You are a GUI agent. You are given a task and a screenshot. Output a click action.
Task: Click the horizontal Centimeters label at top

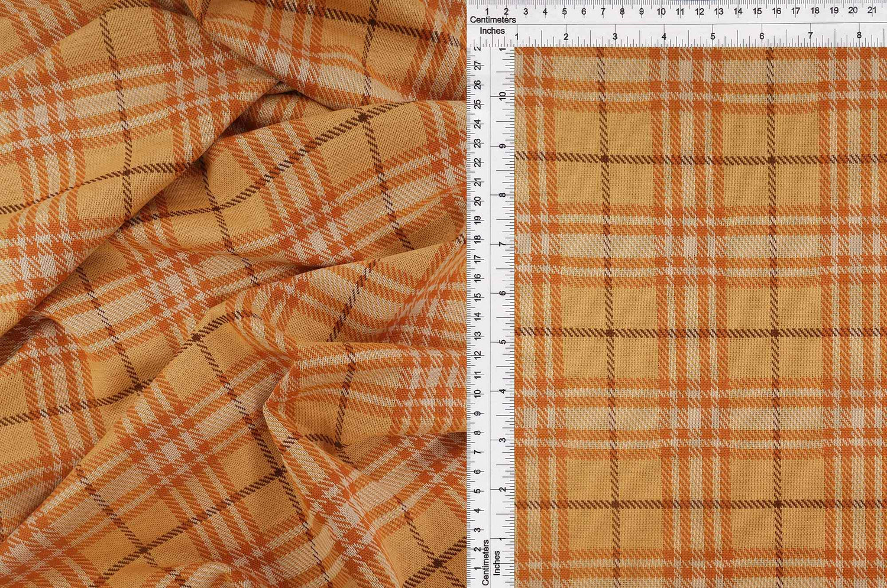[x=493, y=20]
